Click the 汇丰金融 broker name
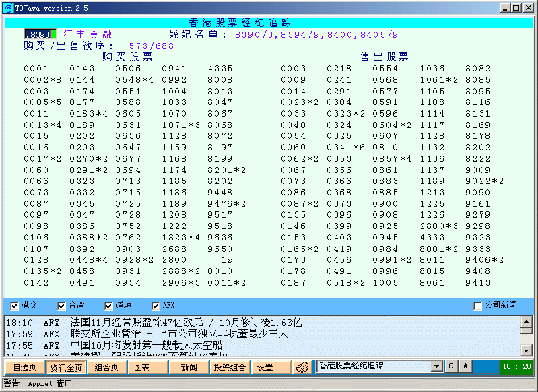Viewport: 538px width, 392px height. (88, 34)
